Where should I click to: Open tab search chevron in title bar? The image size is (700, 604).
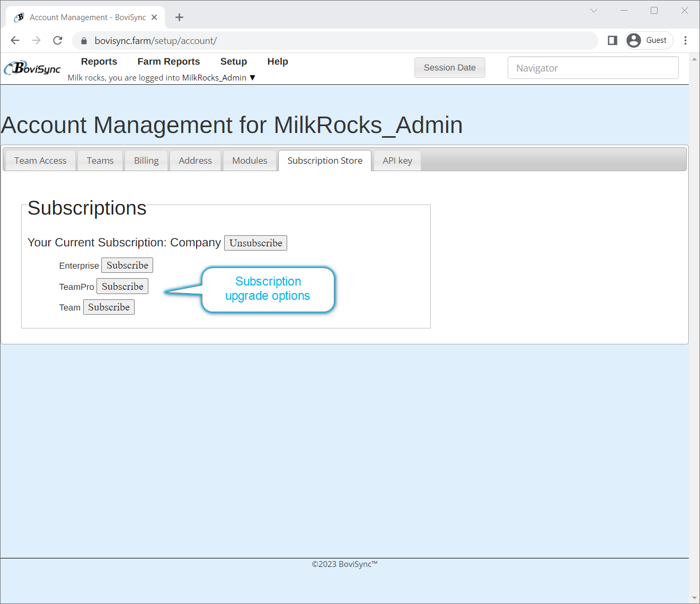593,11
